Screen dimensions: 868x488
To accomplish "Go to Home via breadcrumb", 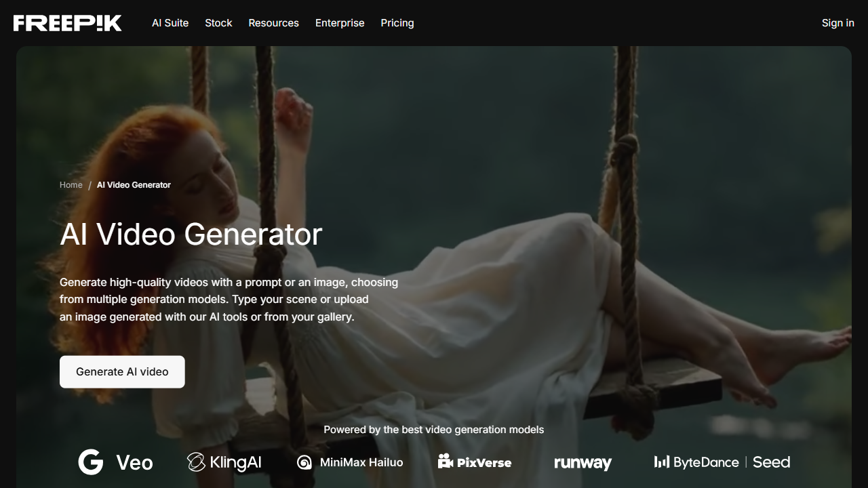I will (x=71, y=185).
